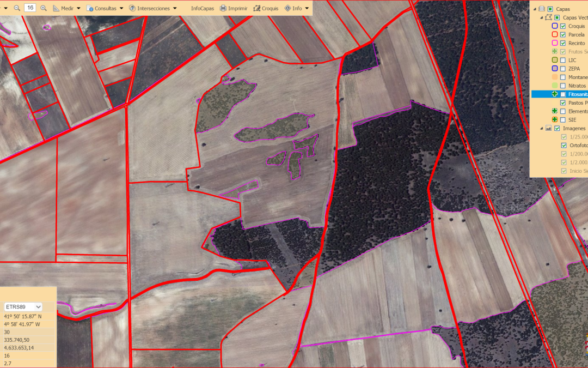Click the Intersecciones question mark icon
This screenshot has width=588, height=368.
(132, 8)
